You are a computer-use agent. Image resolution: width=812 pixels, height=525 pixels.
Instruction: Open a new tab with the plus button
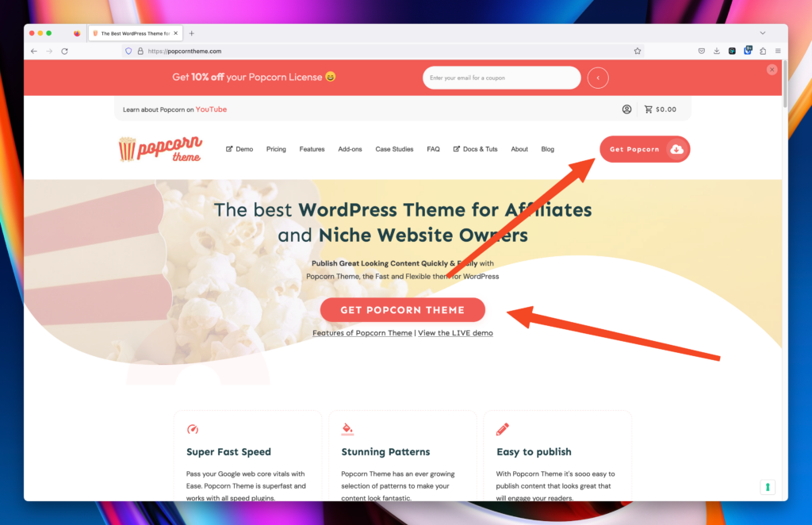[x=192, y=33]
